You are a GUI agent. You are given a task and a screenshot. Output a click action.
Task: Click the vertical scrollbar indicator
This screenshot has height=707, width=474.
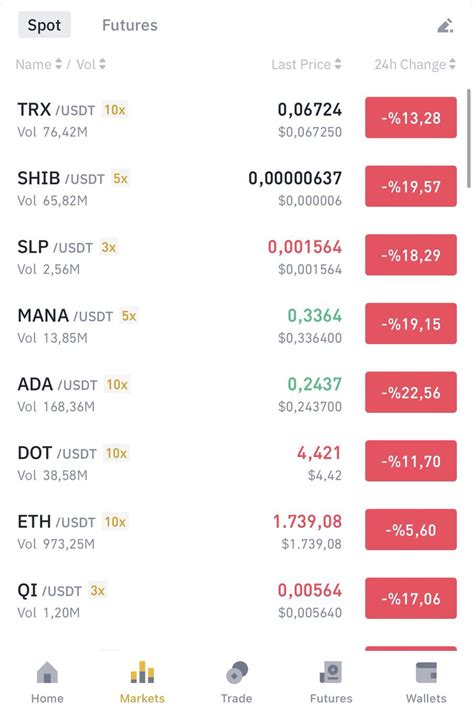(469, 138)
